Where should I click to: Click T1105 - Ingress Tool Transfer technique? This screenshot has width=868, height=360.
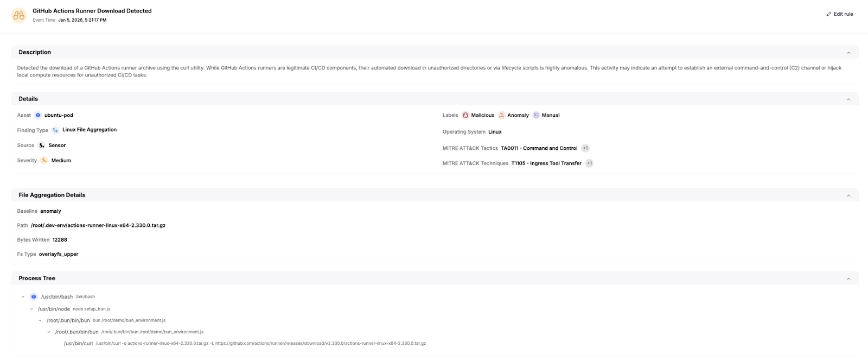[546, 163]
